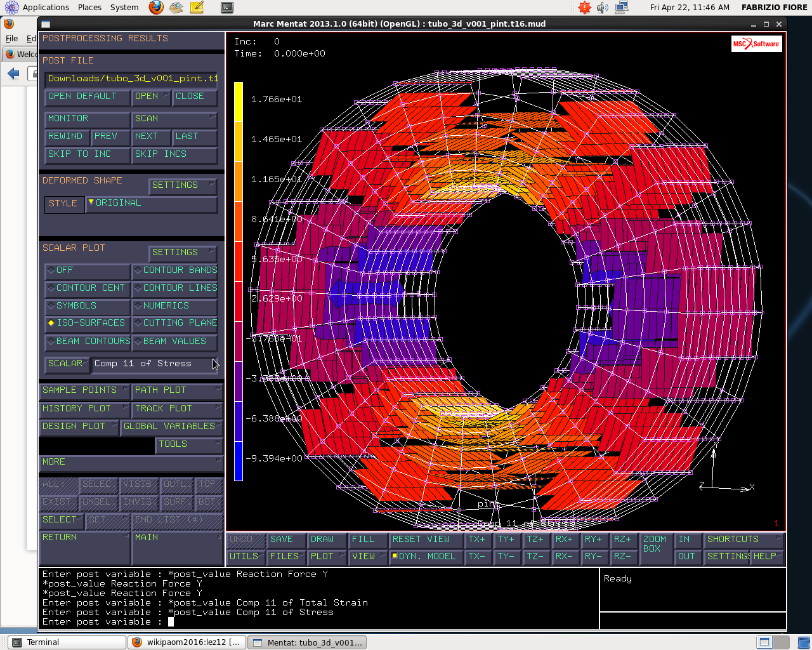Image resolution: width=812 pixels, height=650 pixels.
Task: Click OPEN DEFAULT button
Action: pos(88,96)
